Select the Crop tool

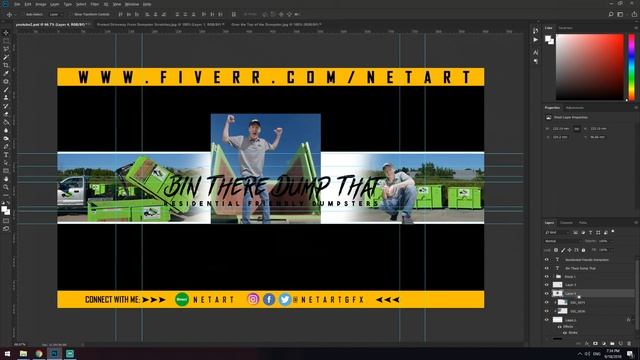click(x=6, y=65)
